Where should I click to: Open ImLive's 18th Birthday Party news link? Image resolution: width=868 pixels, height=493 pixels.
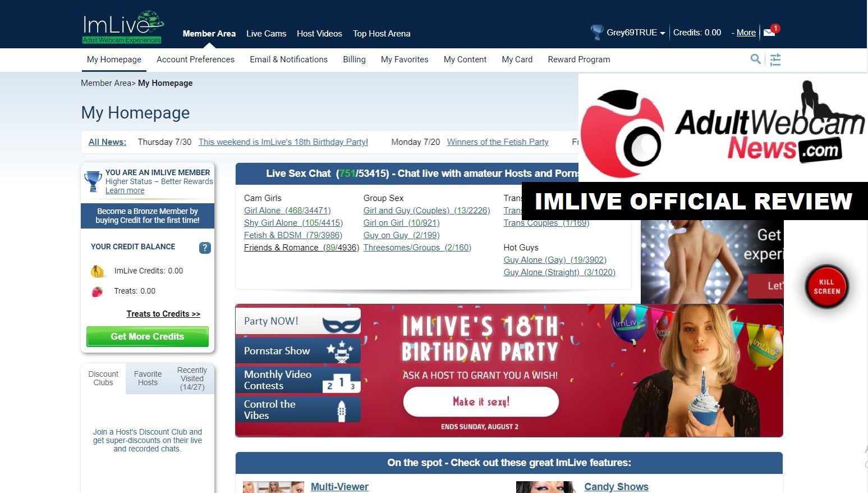point(283,142)
